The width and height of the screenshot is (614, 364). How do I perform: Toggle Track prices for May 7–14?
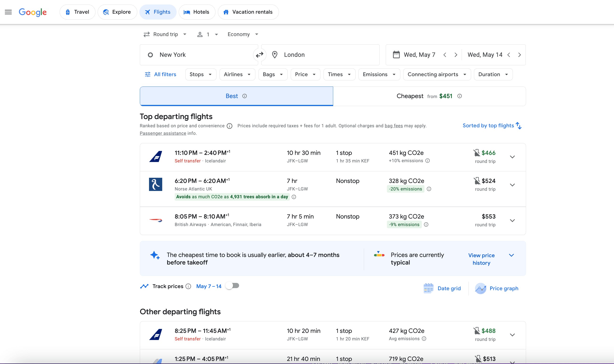pyautogui.click(x=232, y=286)
